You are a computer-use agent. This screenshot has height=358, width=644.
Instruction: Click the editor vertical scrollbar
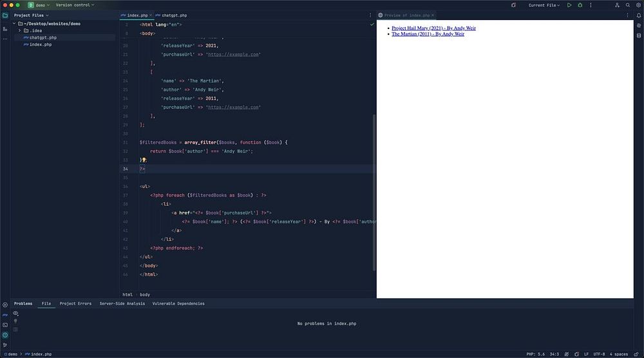pyautogui.click(x=374, y=193)
